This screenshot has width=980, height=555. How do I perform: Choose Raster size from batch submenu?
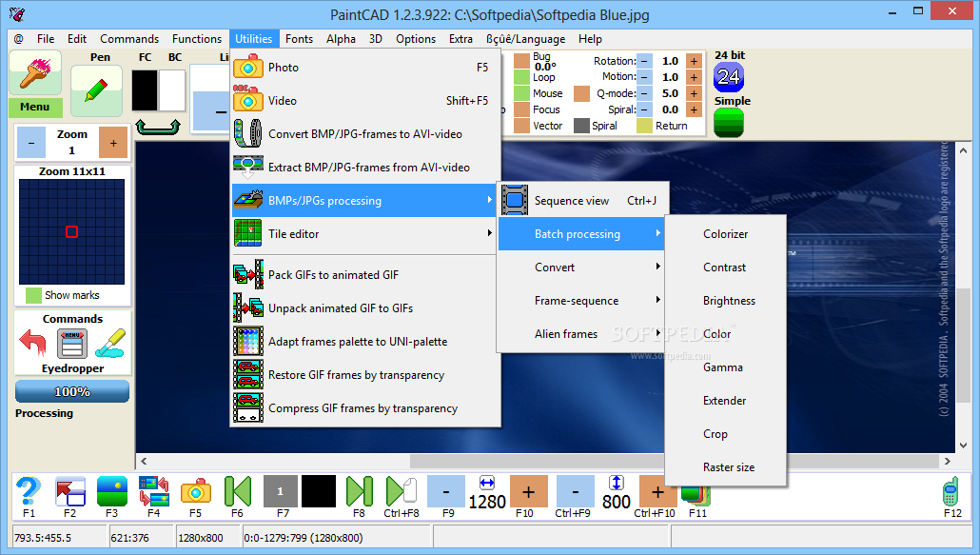[x=726, y=466]
